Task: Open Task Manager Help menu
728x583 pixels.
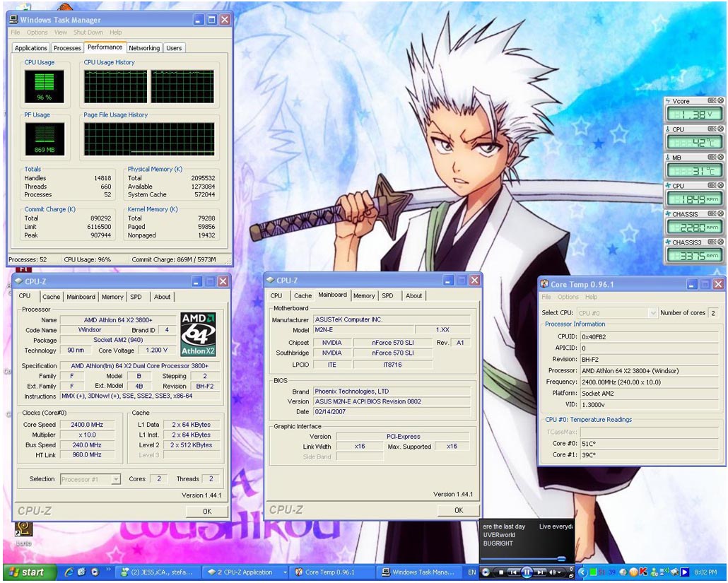Action: click(x=116, y=33)
